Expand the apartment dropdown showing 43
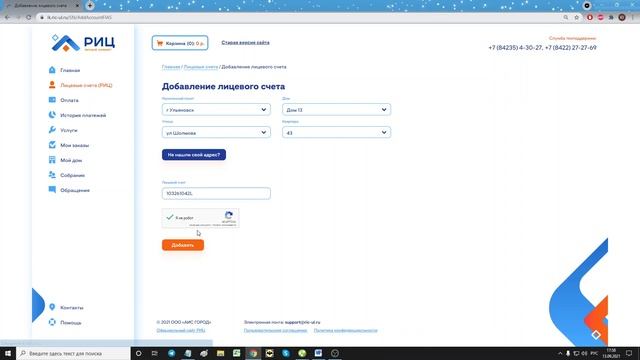This screenshot has height=360, width=640. (336, 132)
